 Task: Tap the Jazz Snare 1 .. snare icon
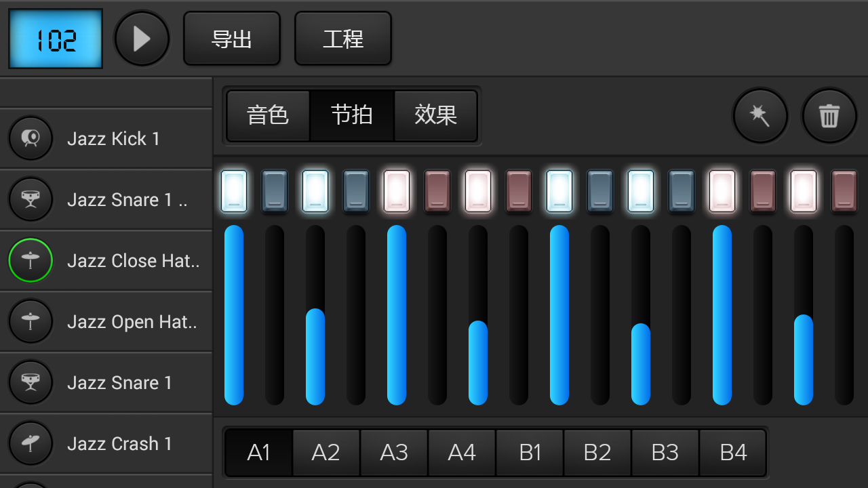[x=31, y=199]
